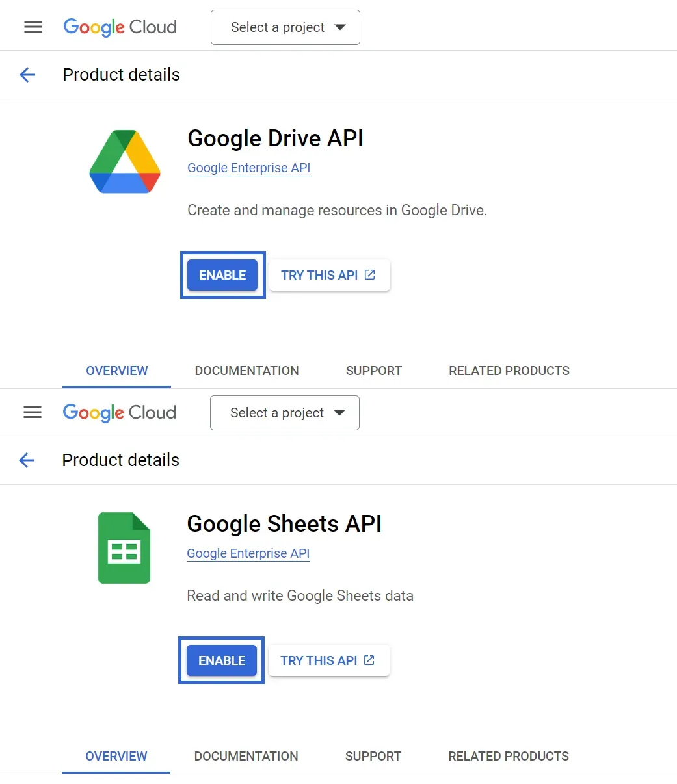Screen dimensions: 677x784
Task: Click the Google Drive API triangle logo
Action: (x=124, y=161)
